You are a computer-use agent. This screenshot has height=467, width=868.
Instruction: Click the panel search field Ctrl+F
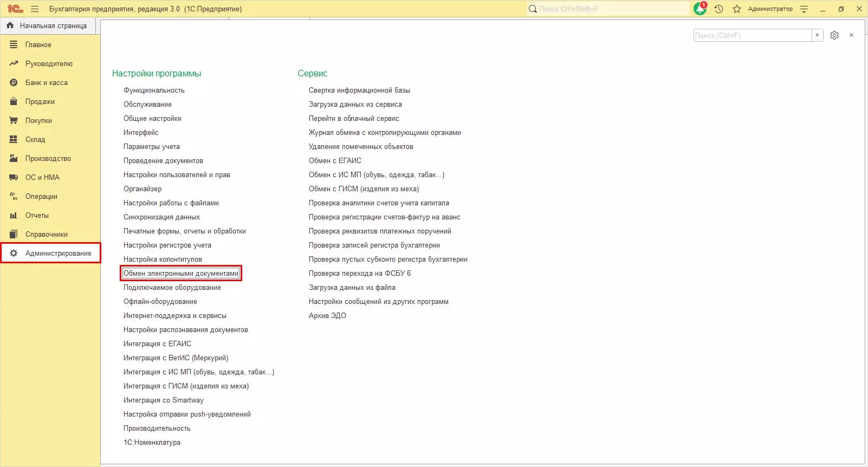pos(753,35)
